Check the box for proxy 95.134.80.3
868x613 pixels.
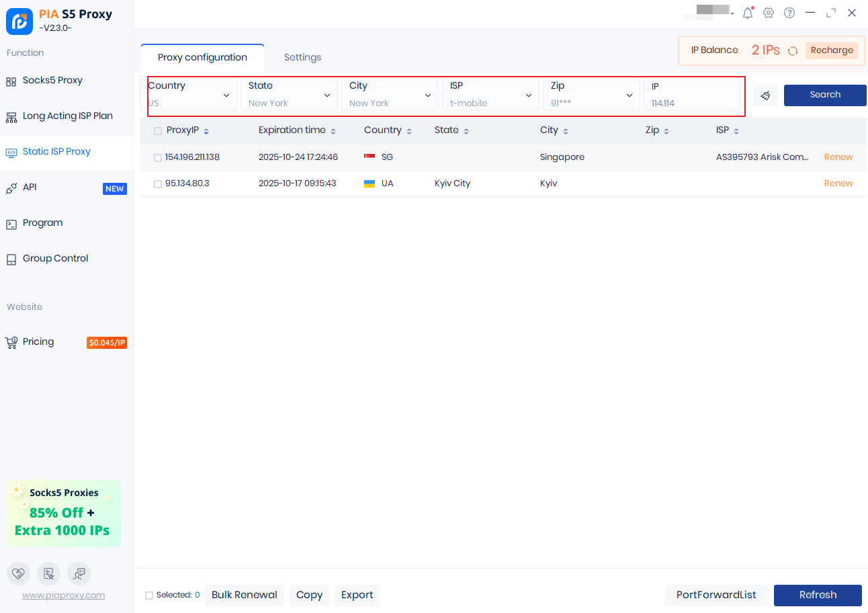(x=158, y=184)
